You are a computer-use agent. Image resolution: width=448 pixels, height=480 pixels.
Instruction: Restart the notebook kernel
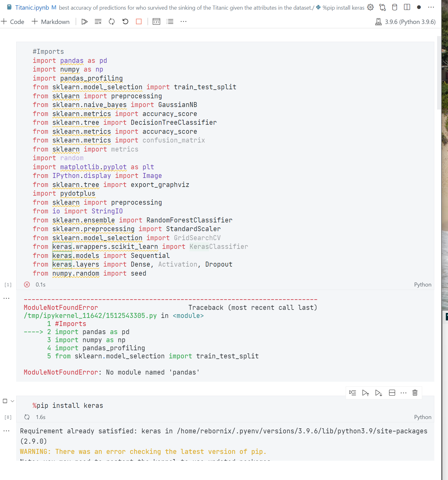(112, 21)
